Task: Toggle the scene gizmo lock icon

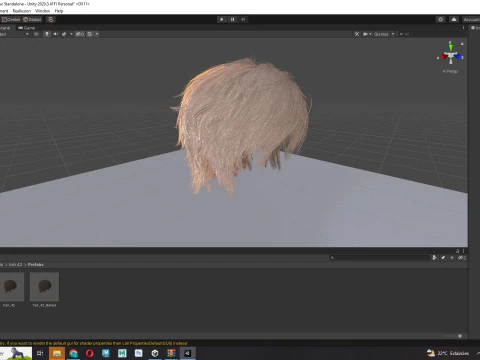Action: [462, 44]
